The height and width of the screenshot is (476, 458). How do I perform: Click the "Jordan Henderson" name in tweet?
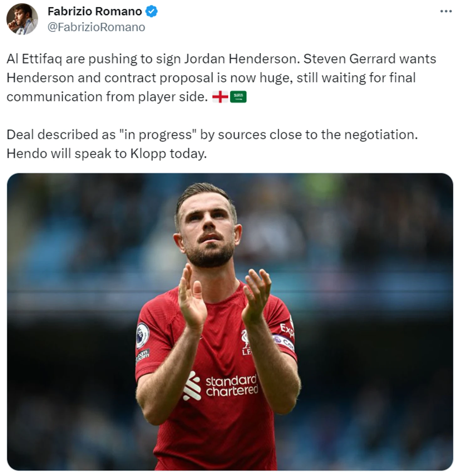[241, 59]
